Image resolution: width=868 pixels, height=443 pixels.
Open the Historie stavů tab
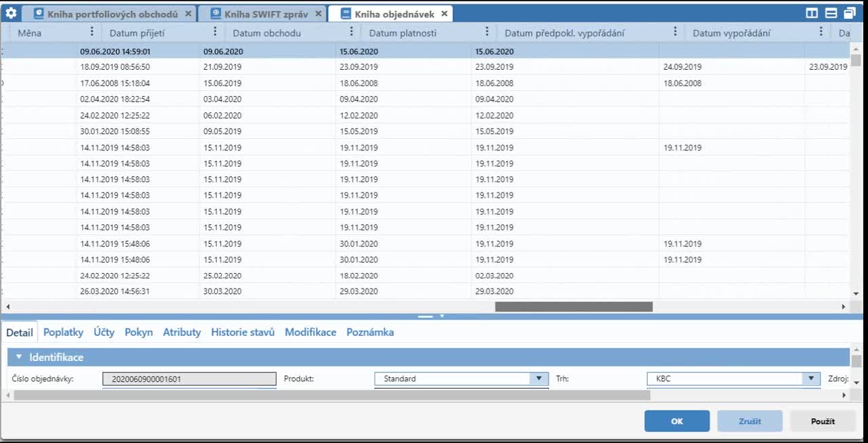[x=243, y=332]
